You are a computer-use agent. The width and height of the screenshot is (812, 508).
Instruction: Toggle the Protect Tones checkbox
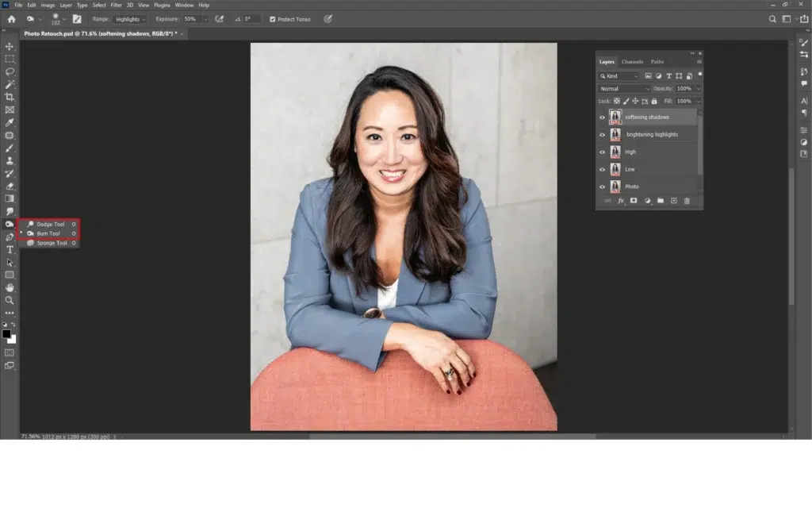pyautogui.click(x=273, y=19)
